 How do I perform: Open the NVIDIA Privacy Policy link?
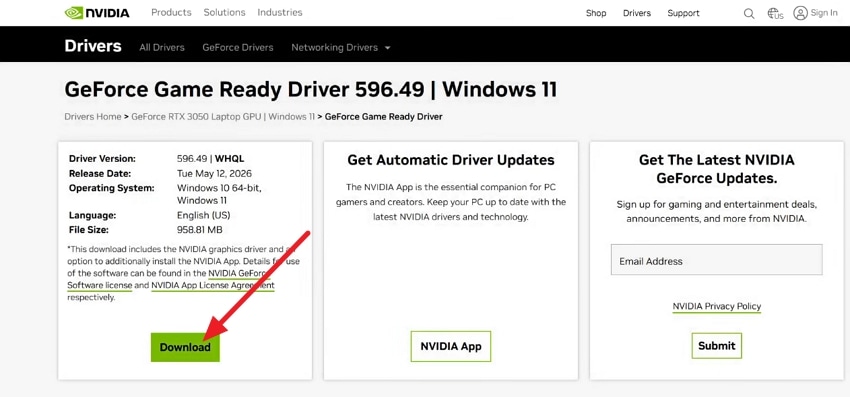tap(717, 306)
